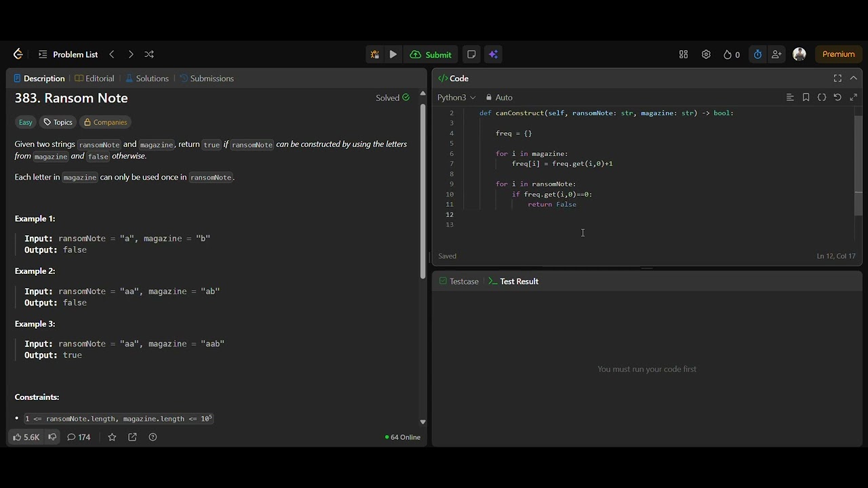Click the LeetCode logo icon

click(x=18, y=54)
